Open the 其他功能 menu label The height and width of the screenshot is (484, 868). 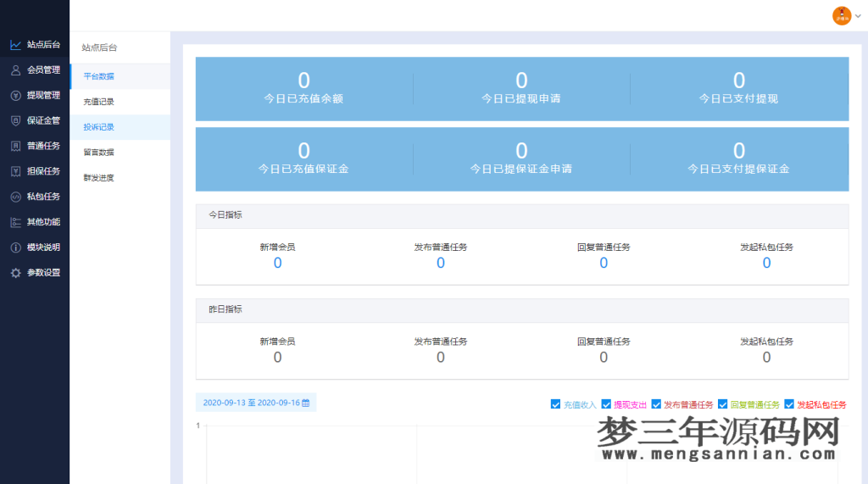coord(44,222)
